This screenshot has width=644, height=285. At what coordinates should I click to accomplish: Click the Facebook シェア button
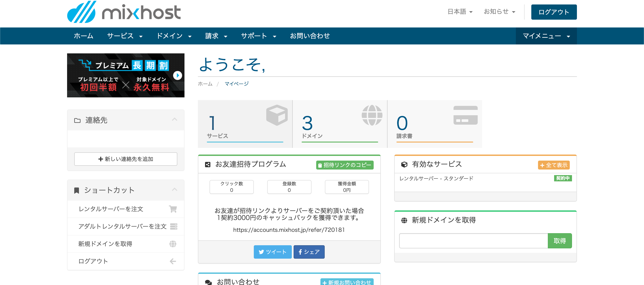click(309, 252)
